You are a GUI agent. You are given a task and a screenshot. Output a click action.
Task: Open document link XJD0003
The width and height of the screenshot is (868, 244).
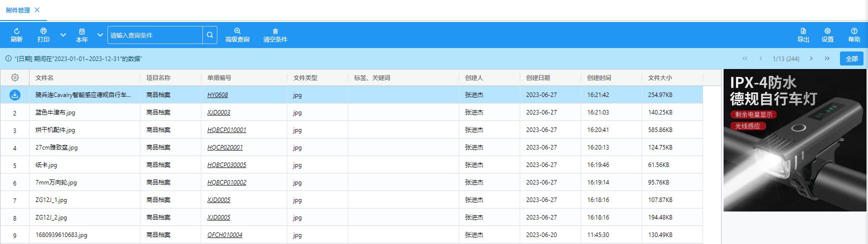[219, 112]
